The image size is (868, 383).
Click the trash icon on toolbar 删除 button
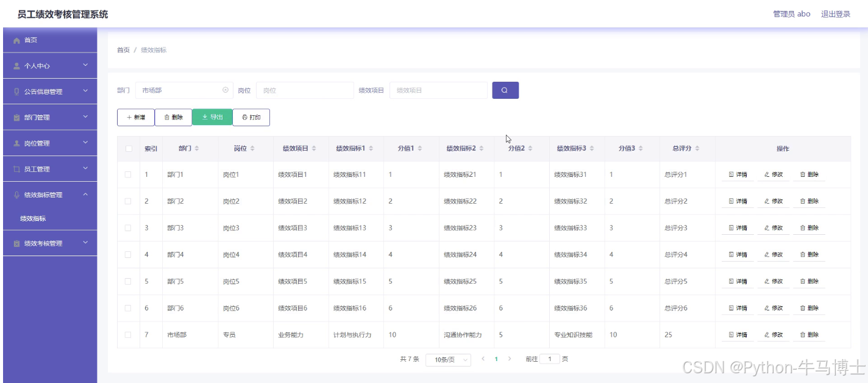click(166, 117)
